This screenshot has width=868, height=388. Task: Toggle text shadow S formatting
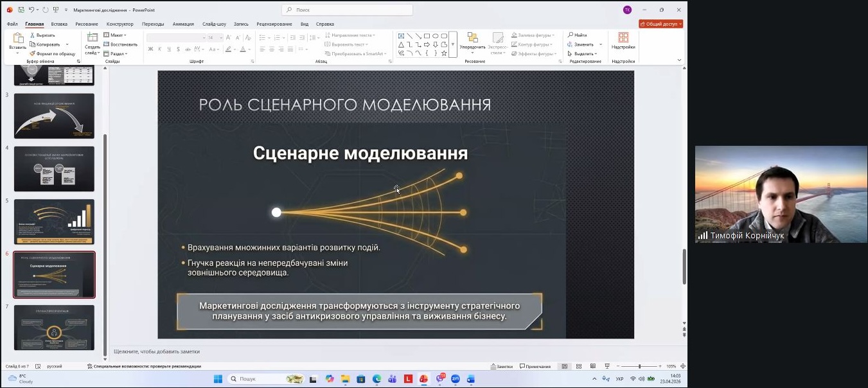coord(177,49)
